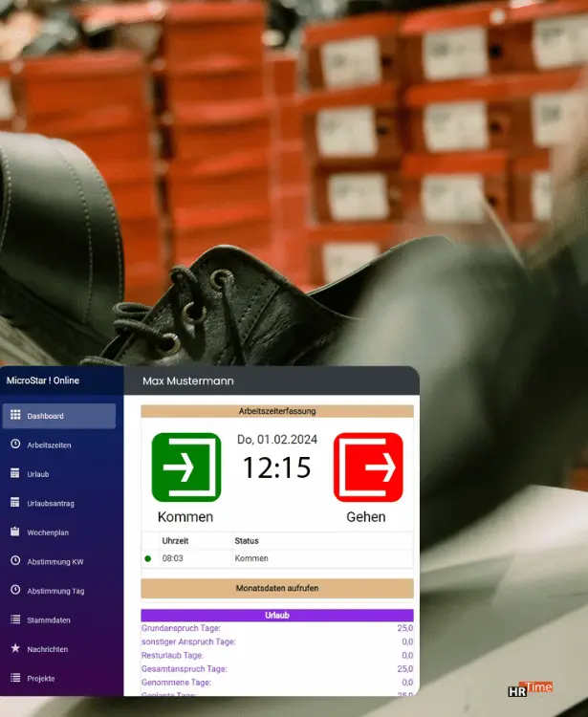Viewport: 588px width, 717px height.
Task: Click the 12:15 clock display
Action: tap(277, 467)
